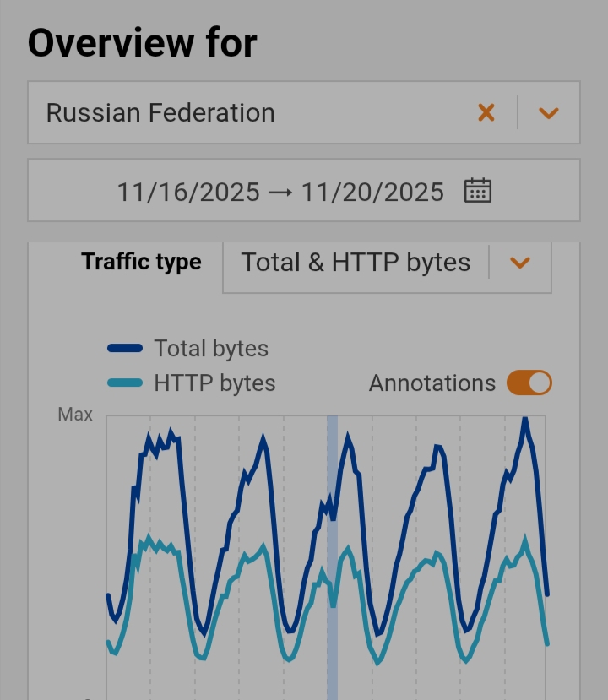Click the calendar icon
The image size is (608, 700).
pos(478,191)
